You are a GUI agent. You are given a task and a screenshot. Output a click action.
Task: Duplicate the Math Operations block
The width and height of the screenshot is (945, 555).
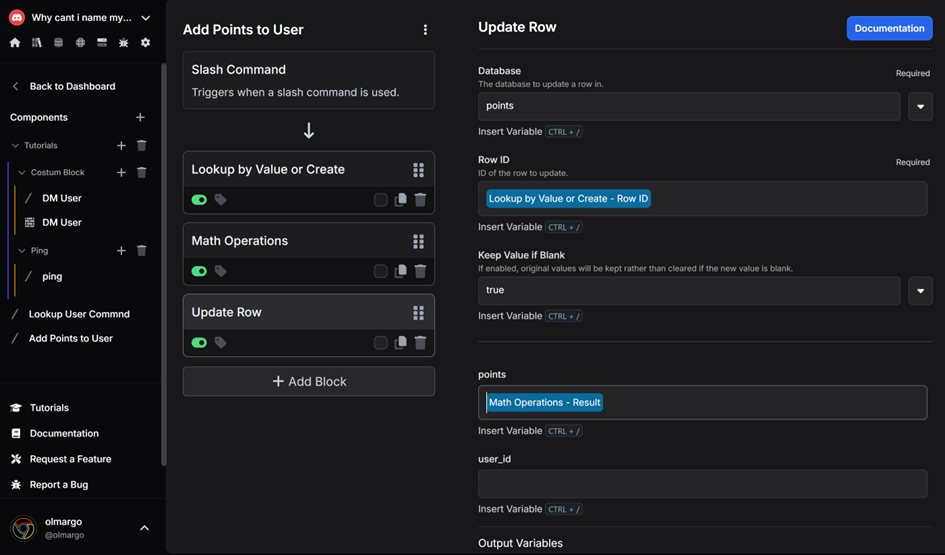tap(400, 271)
